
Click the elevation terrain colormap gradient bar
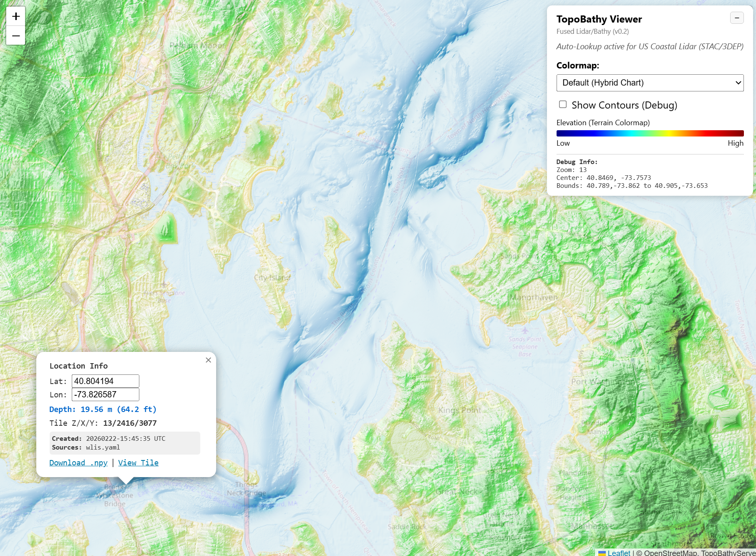coord(650,133)
